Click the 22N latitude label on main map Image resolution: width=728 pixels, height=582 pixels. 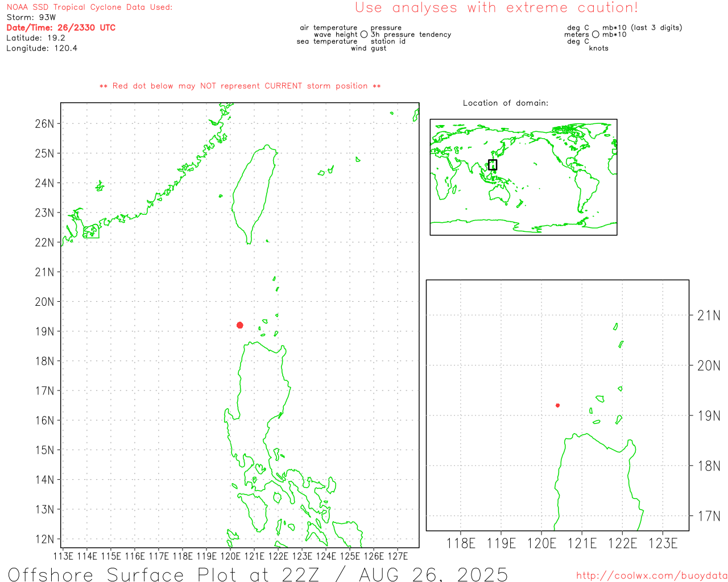pos(44,243)
